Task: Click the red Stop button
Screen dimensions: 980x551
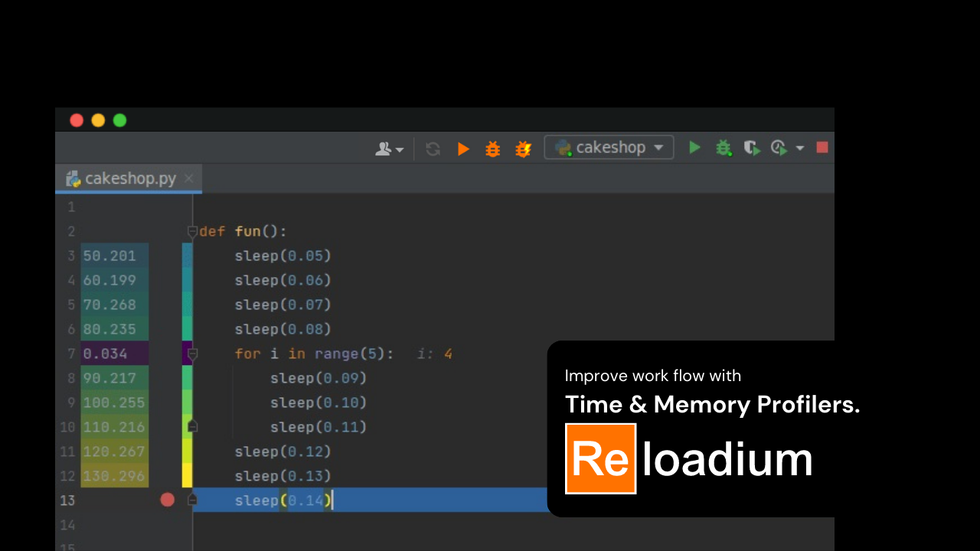Action: tap(822, 147)
